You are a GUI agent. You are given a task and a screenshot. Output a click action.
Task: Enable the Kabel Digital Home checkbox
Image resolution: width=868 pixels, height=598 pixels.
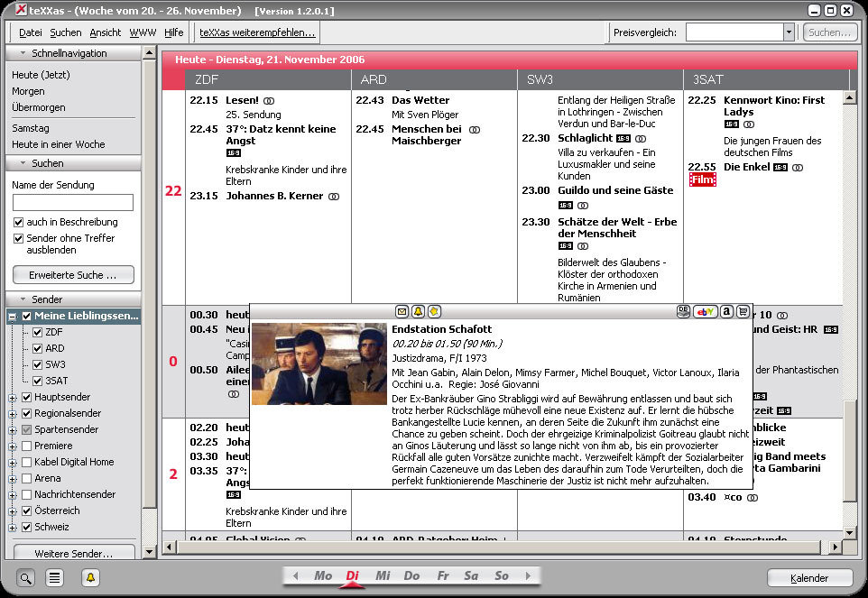(26, 462)
